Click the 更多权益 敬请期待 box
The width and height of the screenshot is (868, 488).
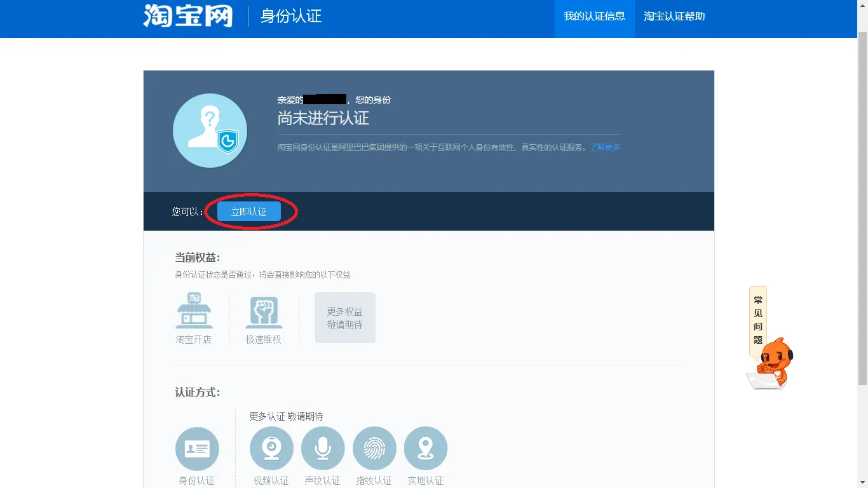coord(345,318)
